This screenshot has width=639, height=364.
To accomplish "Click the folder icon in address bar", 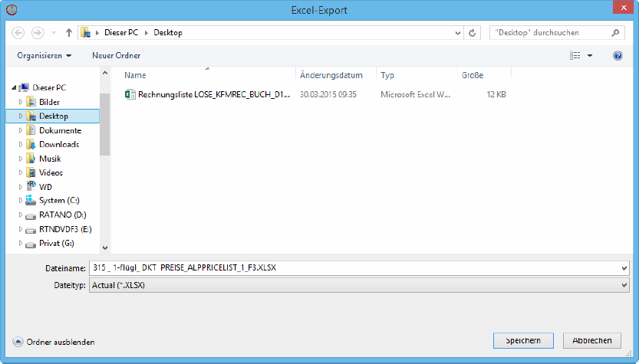I will [86, 33].
